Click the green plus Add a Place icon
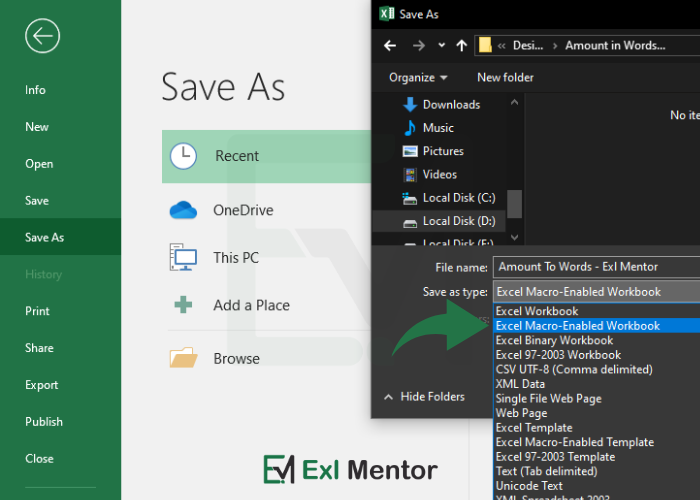700x500 pixels. point(183,305)
